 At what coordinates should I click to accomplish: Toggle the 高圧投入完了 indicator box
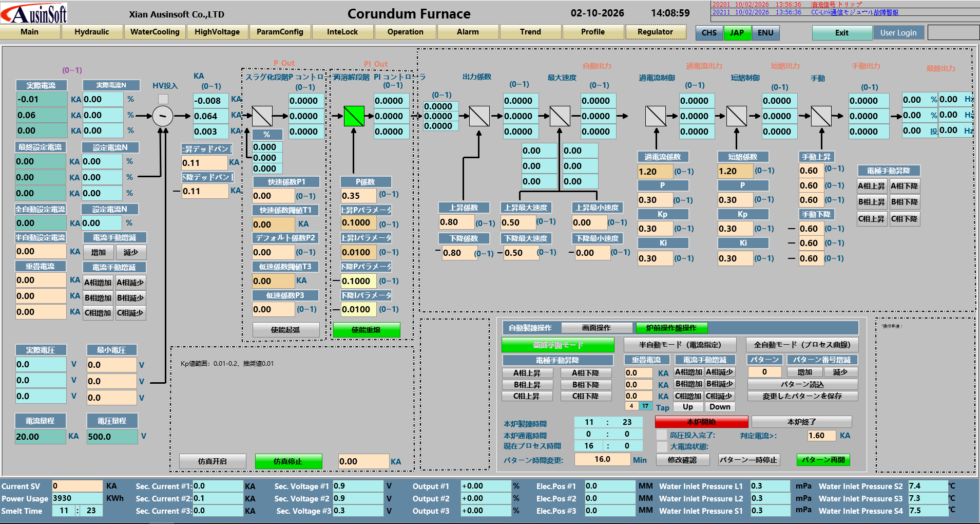click(662, 435)
